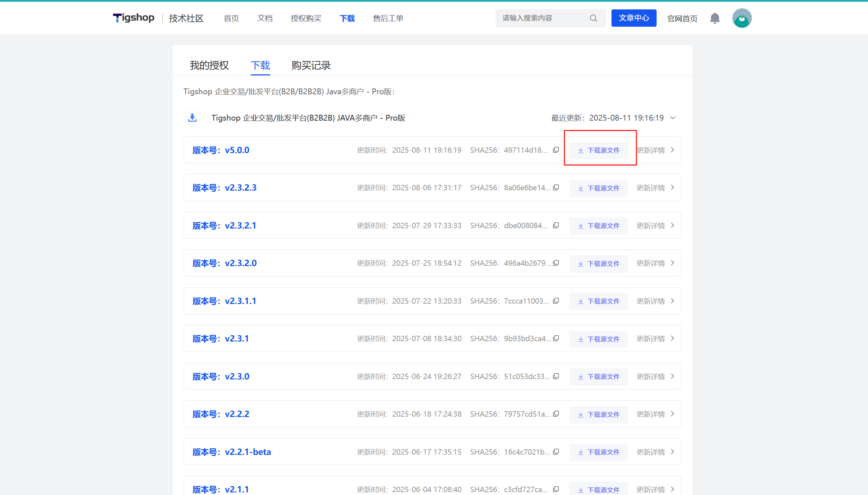Expand 更新详情 for v2.3.2.0

656,263
